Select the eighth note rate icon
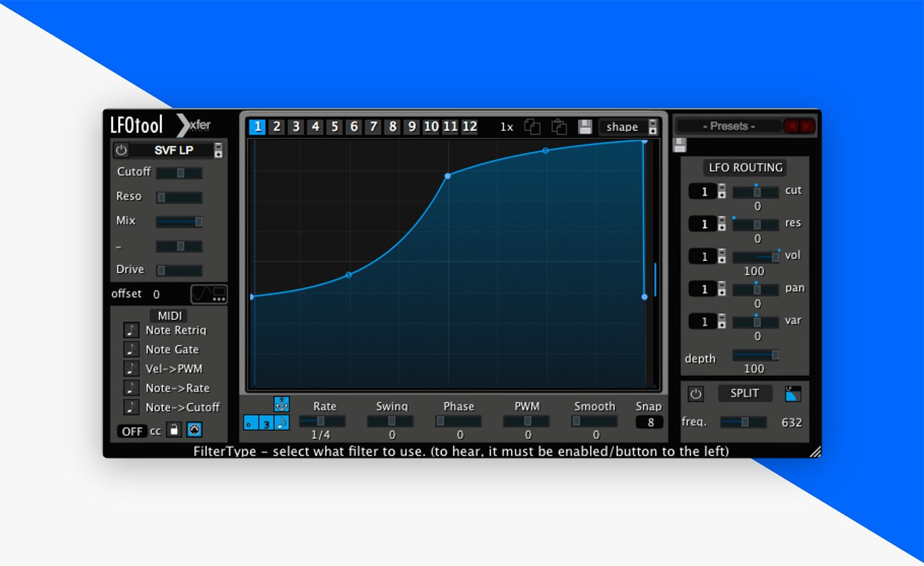The image size is (924, 566). click(x=281, y=422)
